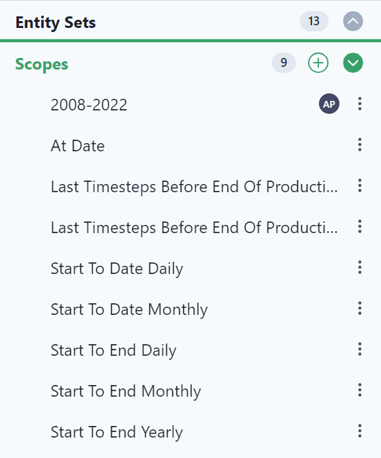
Task: Select the At Date scope
Action: [78, 146]
